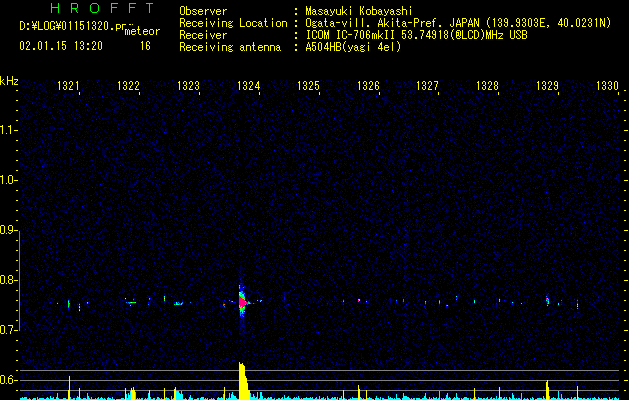629x400 pixels.
Task: Click the 1326 time axis marker
Action: pos(368,86)
